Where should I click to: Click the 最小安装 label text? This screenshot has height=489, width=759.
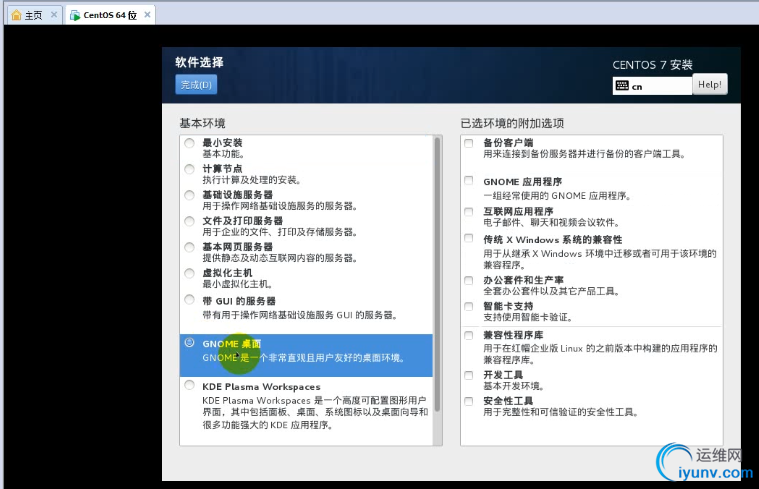[222, 143]
